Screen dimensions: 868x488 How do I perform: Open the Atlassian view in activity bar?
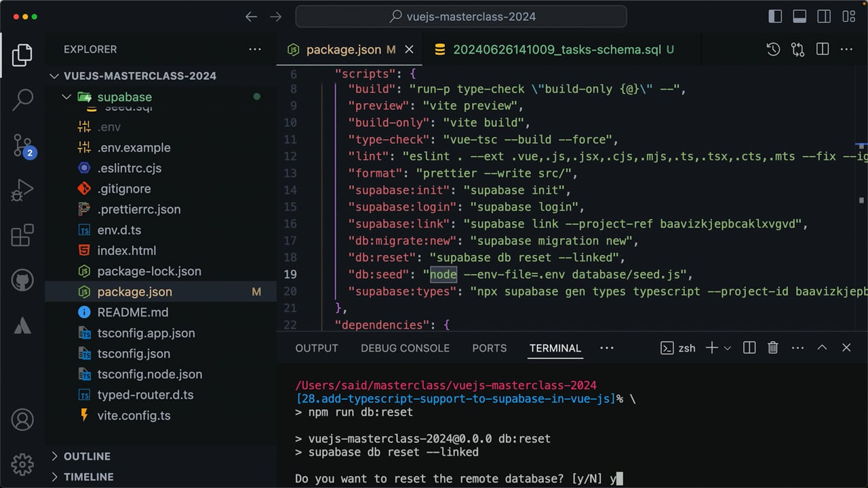22,325
